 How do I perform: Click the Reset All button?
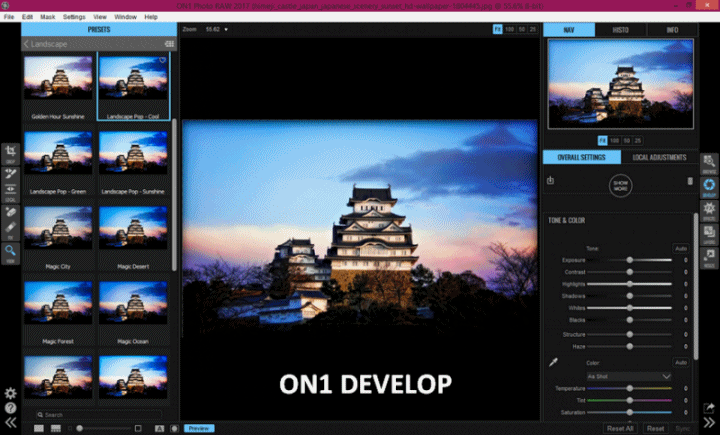[620, 428]
